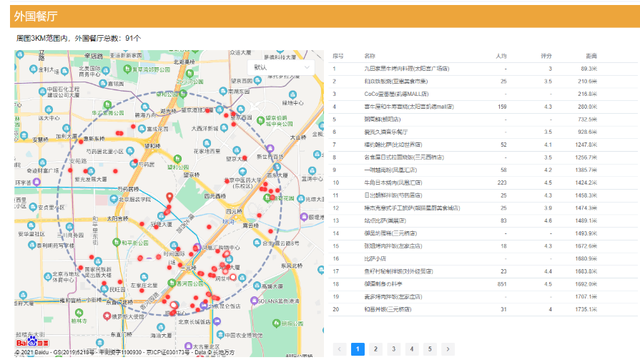Click the 比萨小店 name in row 16
The image size is (640, 360).
375,258
